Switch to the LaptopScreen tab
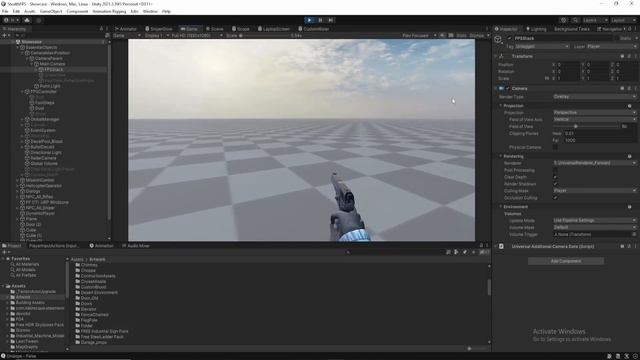 click(x=273, y=29)
